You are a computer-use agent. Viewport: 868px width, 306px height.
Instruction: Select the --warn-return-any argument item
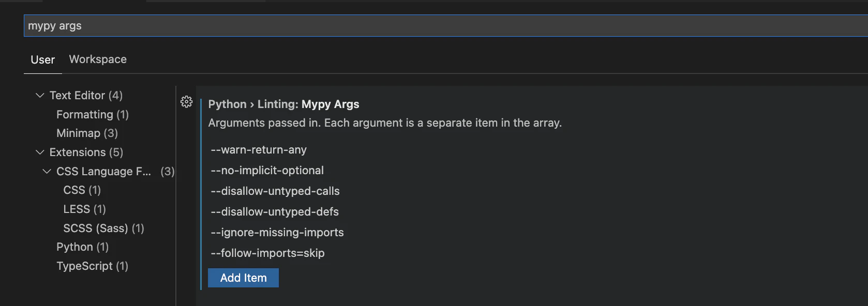click(x=259, y=150)
